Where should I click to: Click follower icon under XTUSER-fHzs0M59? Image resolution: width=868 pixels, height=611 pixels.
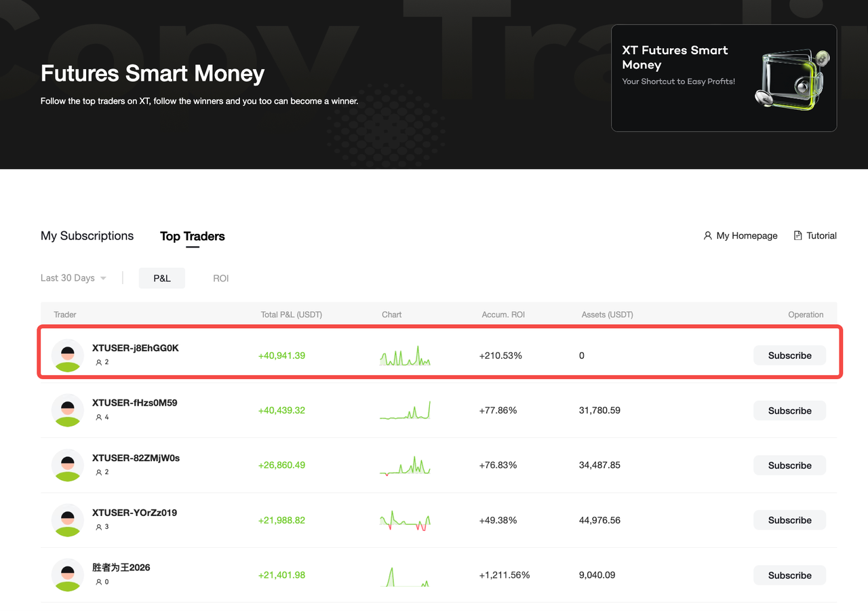pos(99,418)
